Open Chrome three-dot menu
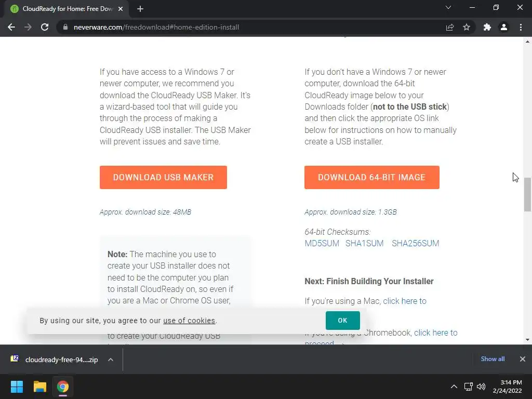This screenshot has width=532, height=399. click(x=521, y=27)
